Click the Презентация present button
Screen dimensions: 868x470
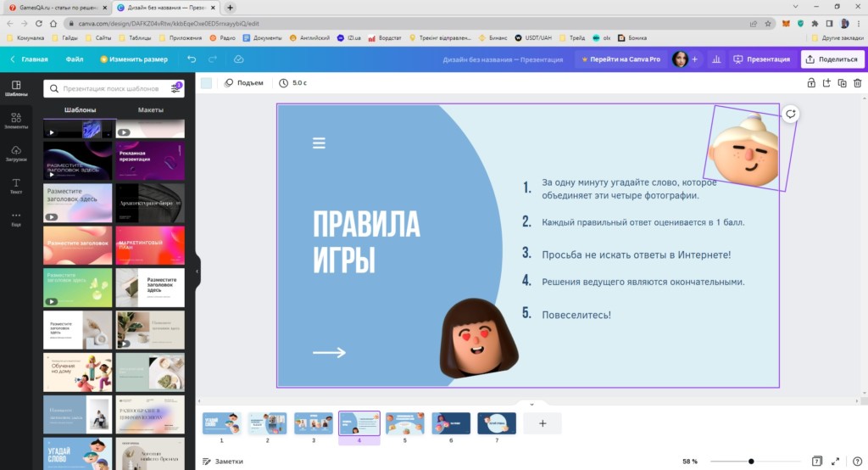762,59
